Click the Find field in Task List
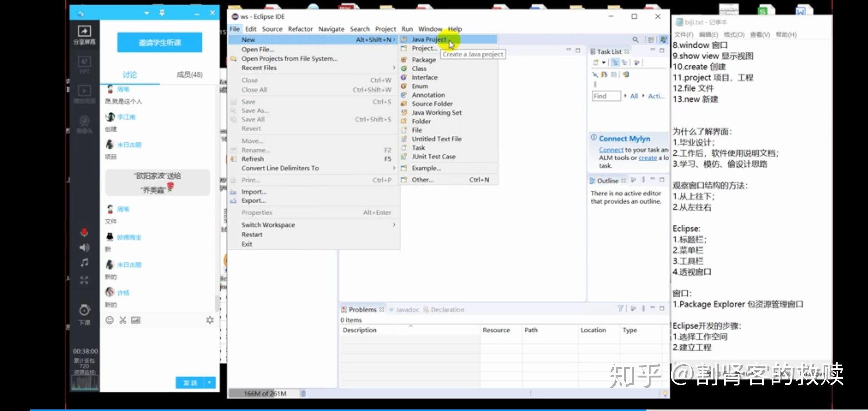The height and width of the screenshot is (411, 868). coord(606,96)
